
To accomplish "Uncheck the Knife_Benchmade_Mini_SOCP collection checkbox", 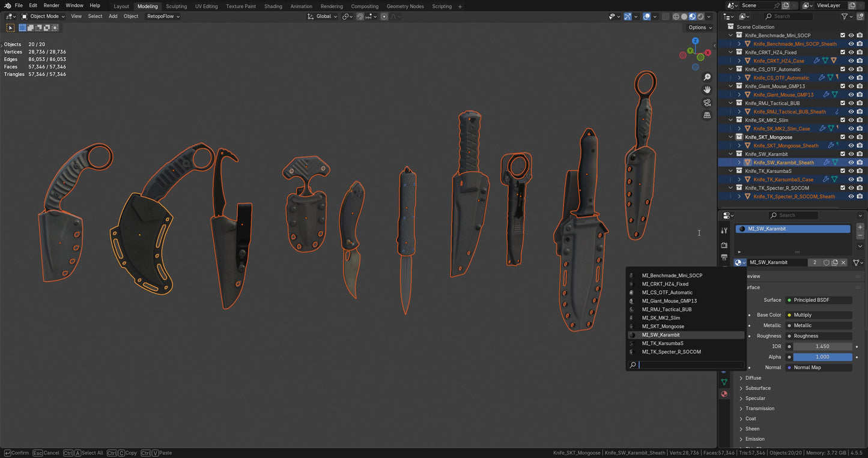I will tap(843, 35).
